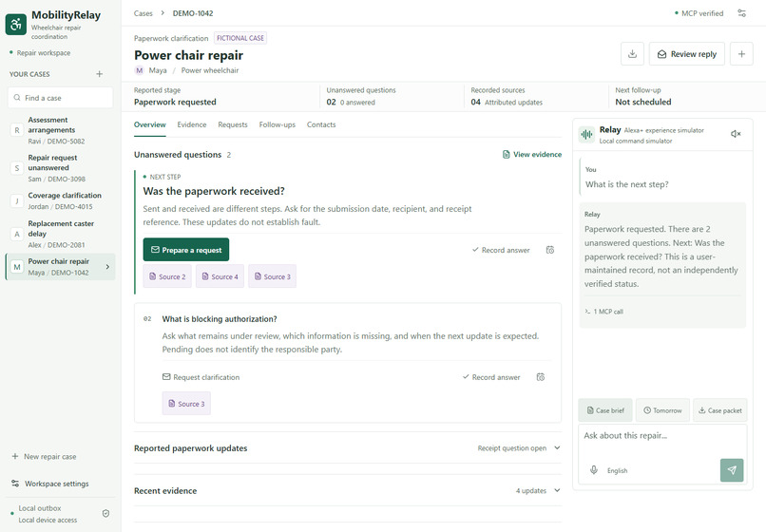Screen dimensions: 766x532
Task: Click the MCP verified status
Action: [x=699, y=13]
